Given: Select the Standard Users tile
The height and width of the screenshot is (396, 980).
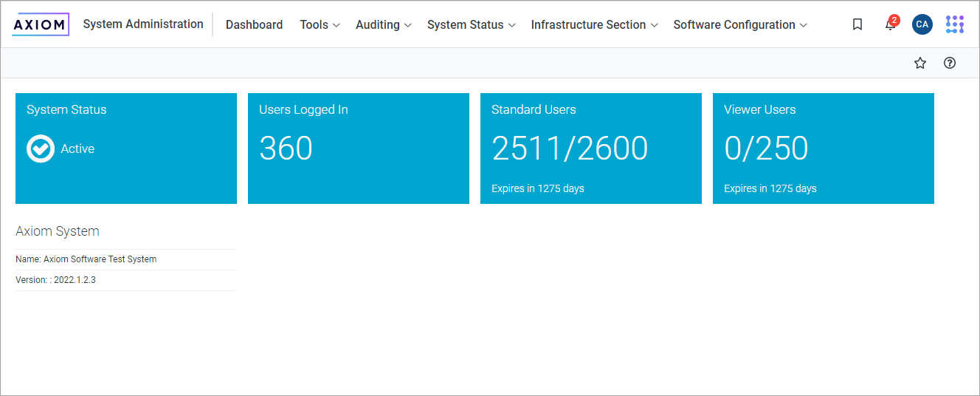Looking at the screenshot, I should 590,148.
